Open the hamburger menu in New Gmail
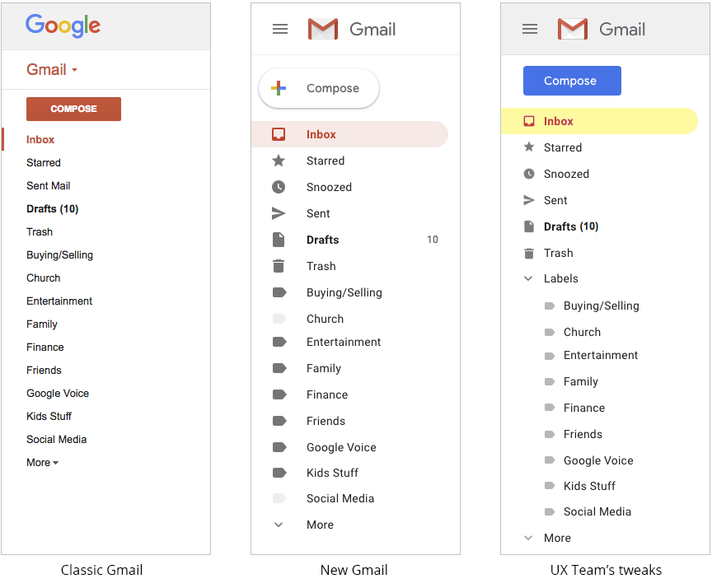This screenshot has width=712, height=588. 279,28
